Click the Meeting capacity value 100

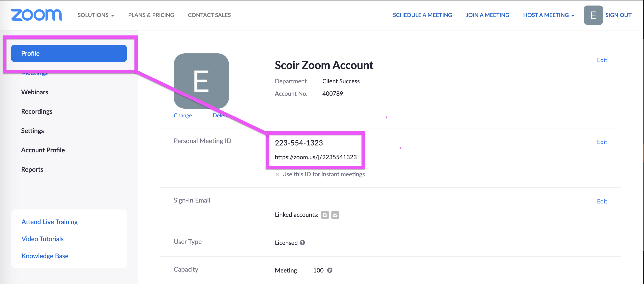pyautogui.click(x=318, y=270)
